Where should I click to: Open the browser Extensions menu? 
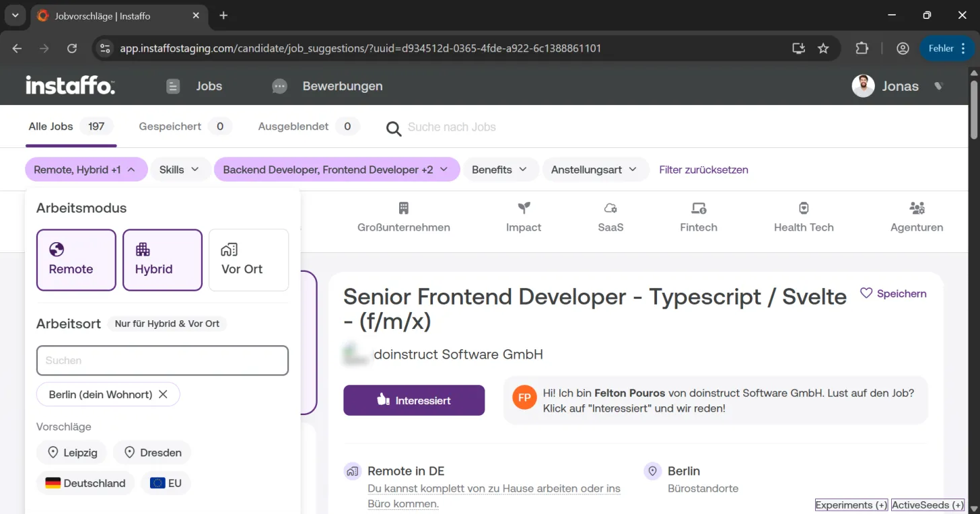[862, 48]
